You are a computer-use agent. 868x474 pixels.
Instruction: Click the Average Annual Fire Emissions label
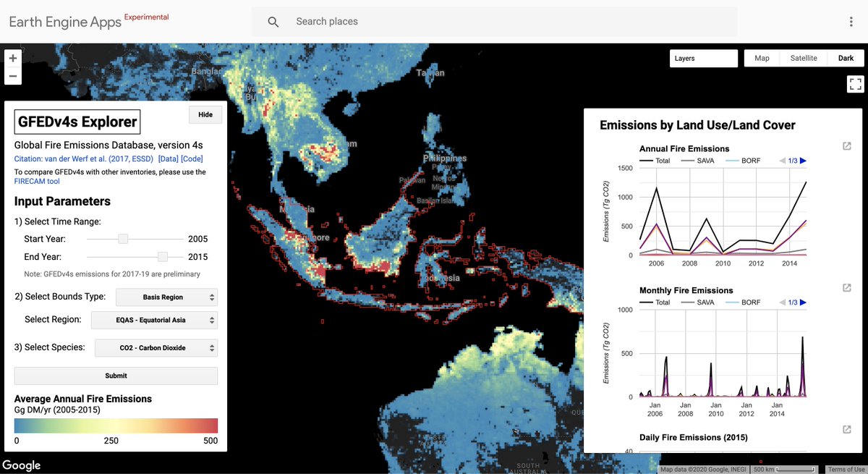tap(83, 399)
